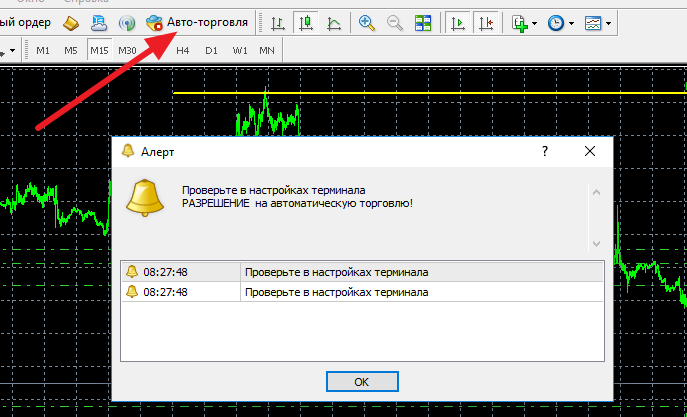Switch chart to line chart mode
687x417 pixels.
click(x=335, y=23)
